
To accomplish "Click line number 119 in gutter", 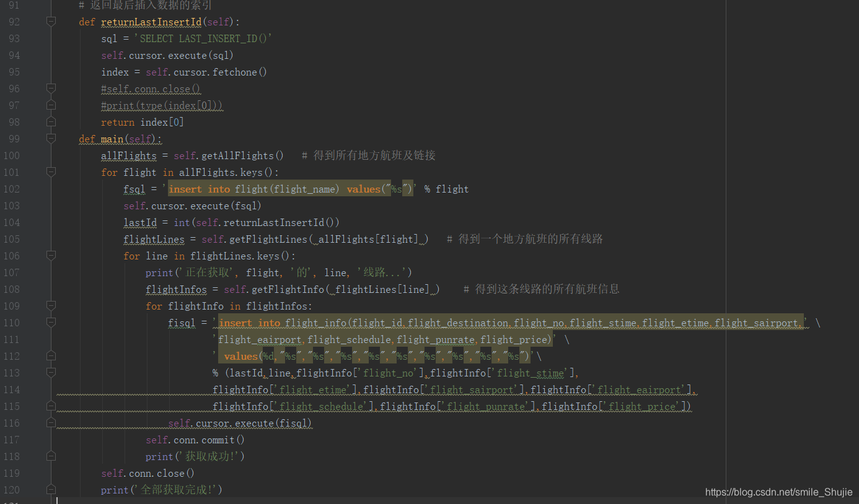I will (x=11, y=473).
